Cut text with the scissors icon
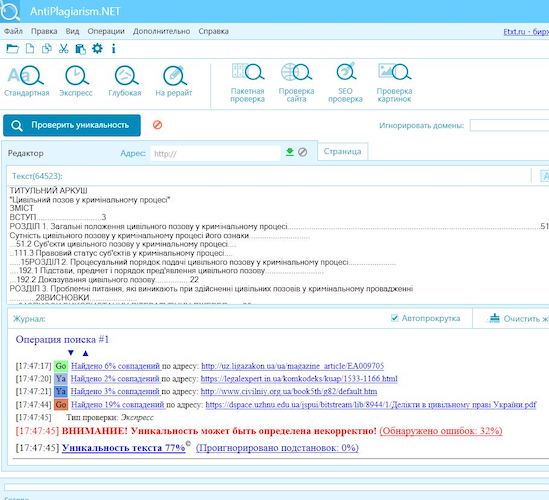The image size is (549, 500). (x=63, y=49)
